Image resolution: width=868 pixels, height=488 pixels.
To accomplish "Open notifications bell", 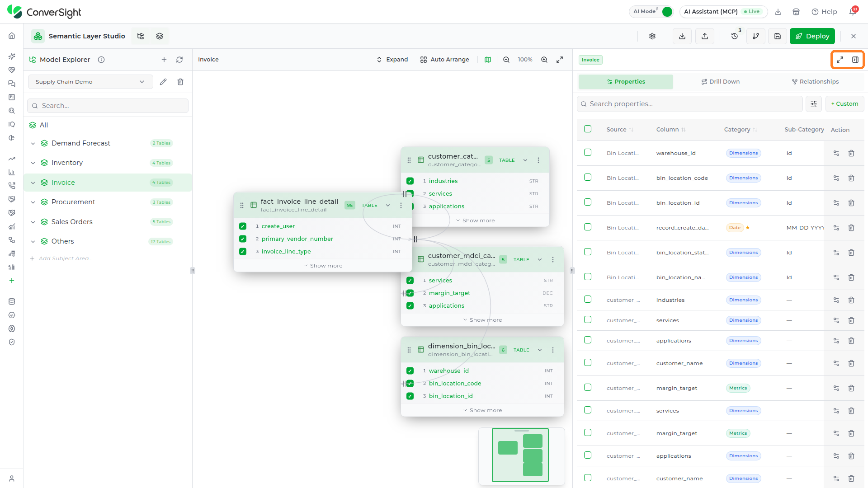I will (x=853, y=12).
